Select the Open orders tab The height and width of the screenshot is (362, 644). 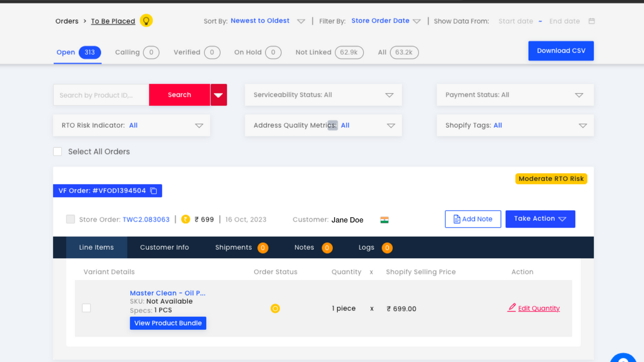coord(78,52)
